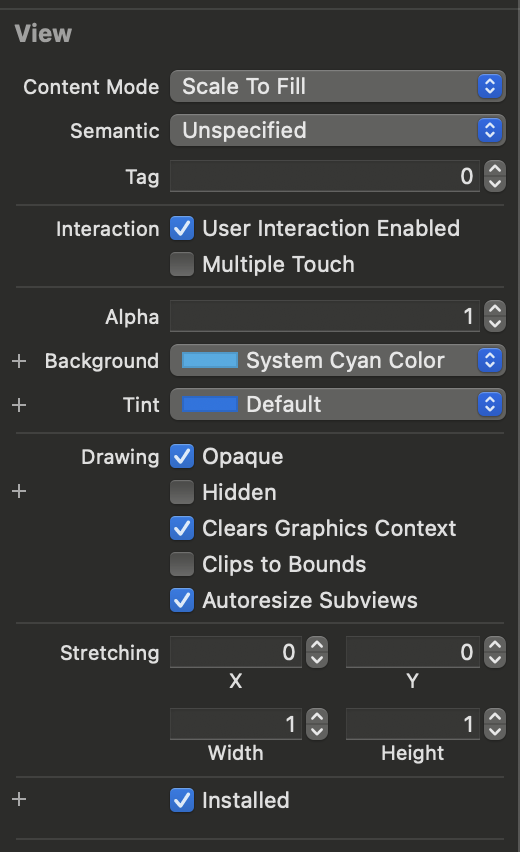This screenshot has width=520, height=852.
Task: Click the System Cyan background color swatch
Action: point(210,360)
